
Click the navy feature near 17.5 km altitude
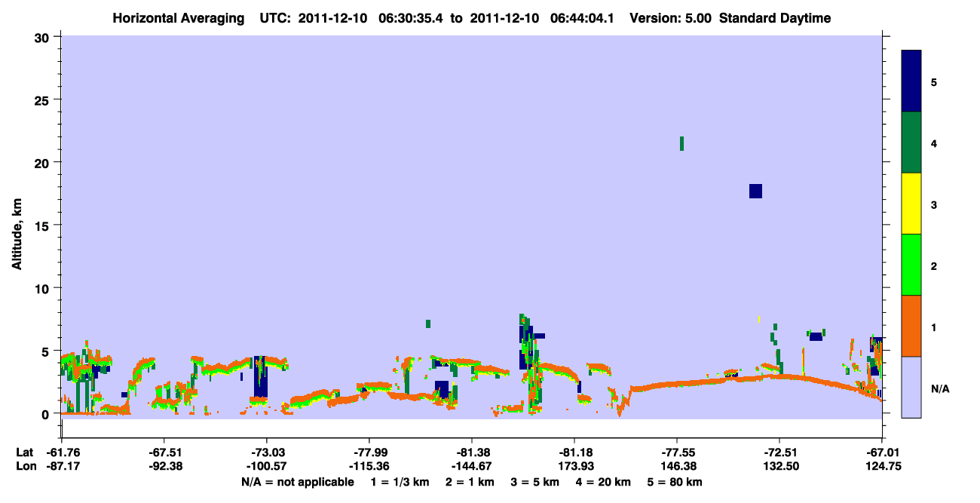(755, 191)
